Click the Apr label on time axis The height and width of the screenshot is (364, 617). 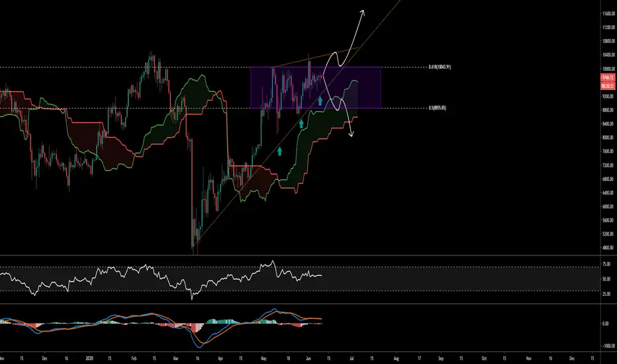point(220,359)
